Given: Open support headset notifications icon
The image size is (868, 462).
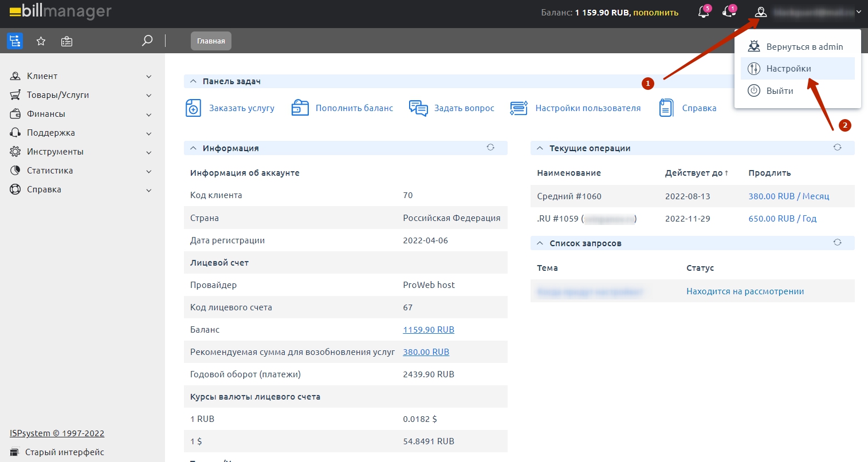Looking at the screenshot, I should (x=729, y=12).
